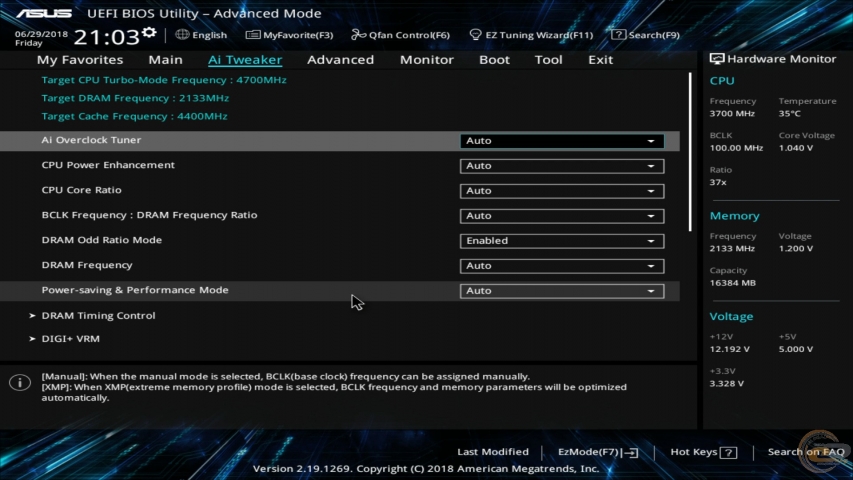Open Power-saving & Performance Mode dropdown

(x=561, y=291)
